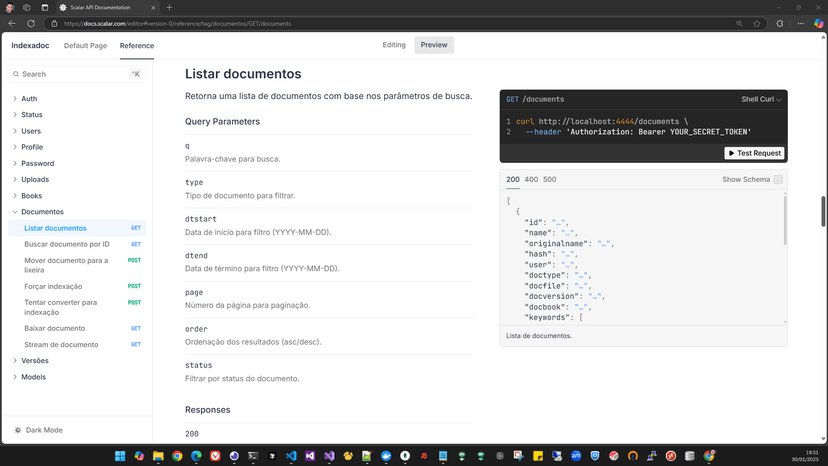Open File Explorer from the taskbar

point(158,456)
